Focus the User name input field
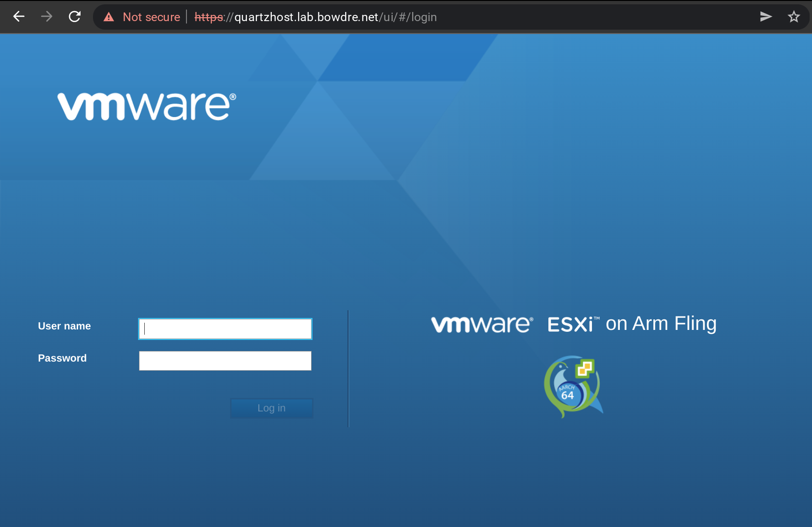The height and width of the screenshot is (527, 812). click(x=225, y=329)
